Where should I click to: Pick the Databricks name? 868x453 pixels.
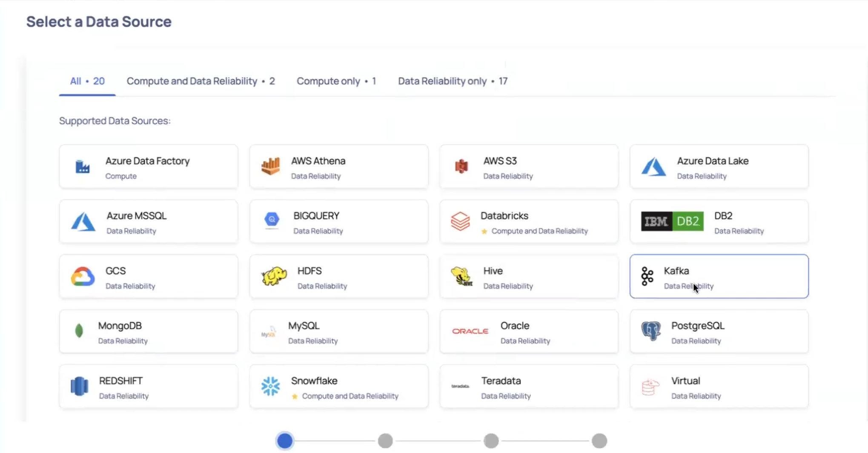point(504,215)
